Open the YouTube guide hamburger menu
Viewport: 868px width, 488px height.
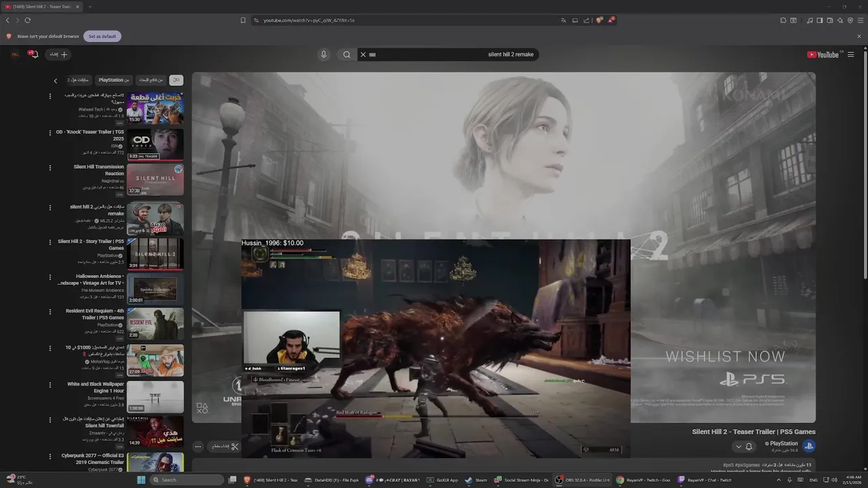pos(850,55)
